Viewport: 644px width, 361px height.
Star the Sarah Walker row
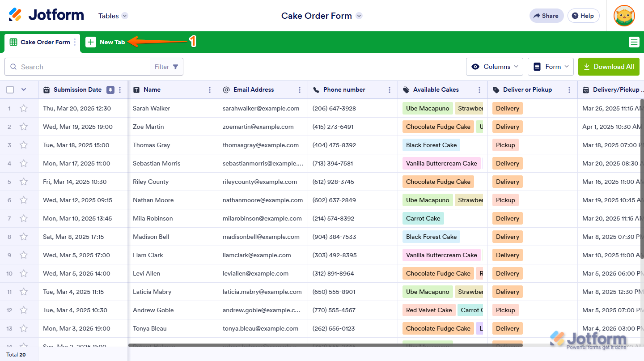[x=24, y=108]
